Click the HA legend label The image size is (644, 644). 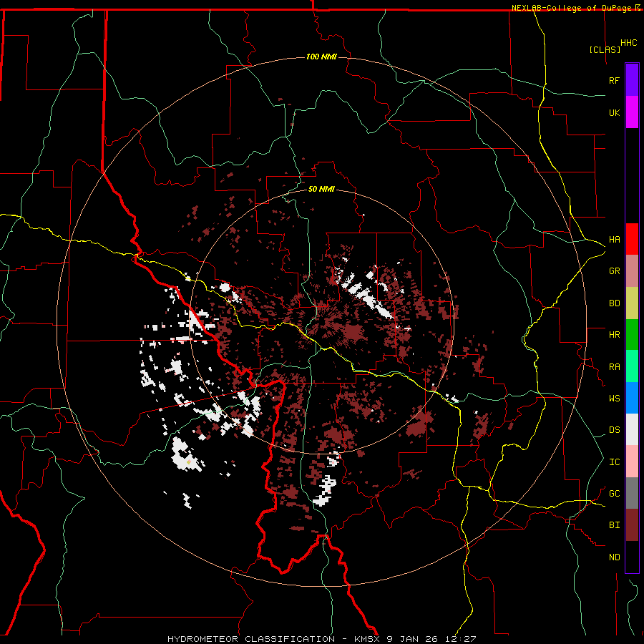(614, 240)
